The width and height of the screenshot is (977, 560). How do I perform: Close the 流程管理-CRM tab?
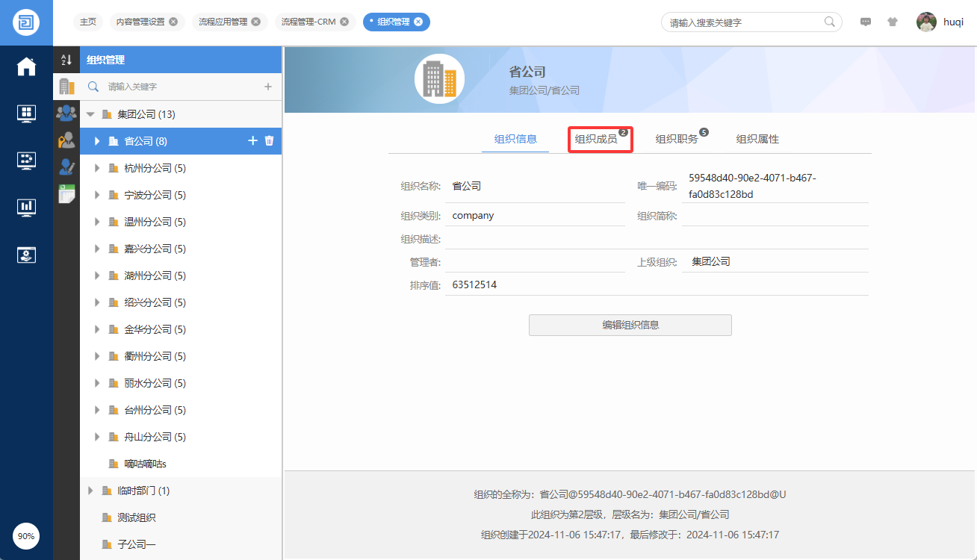344,22
